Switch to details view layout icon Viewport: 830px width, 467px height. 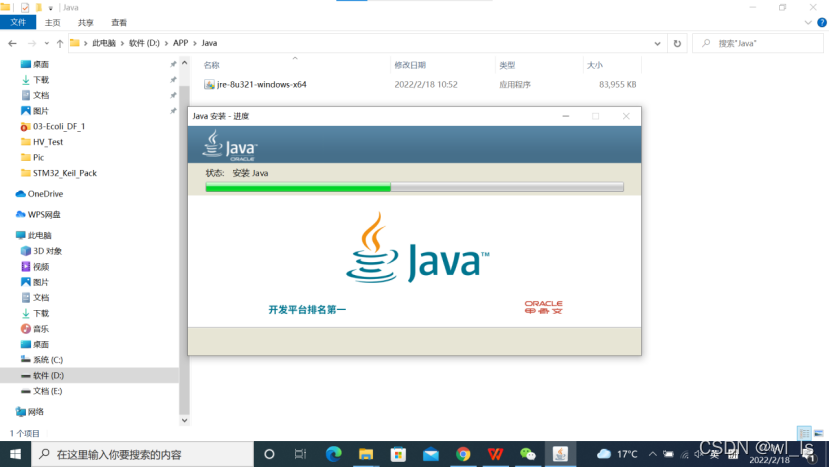804,433
